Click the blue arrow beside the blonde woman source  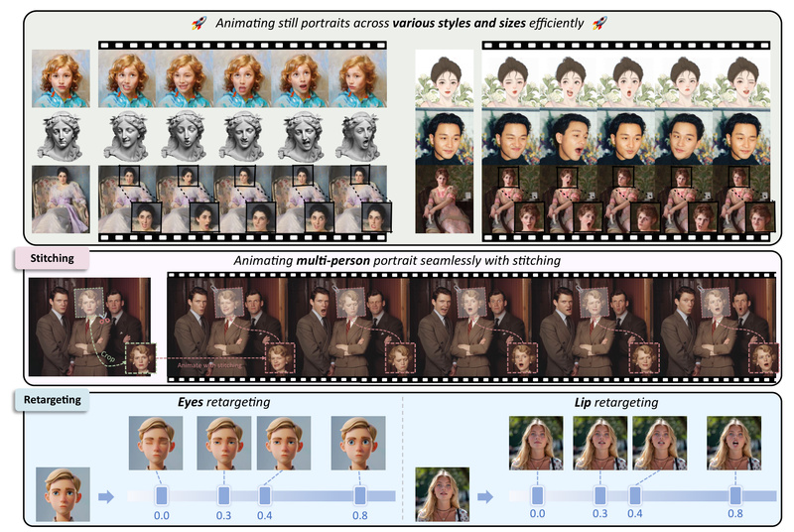pyautogui.click(x=485, y=496)
